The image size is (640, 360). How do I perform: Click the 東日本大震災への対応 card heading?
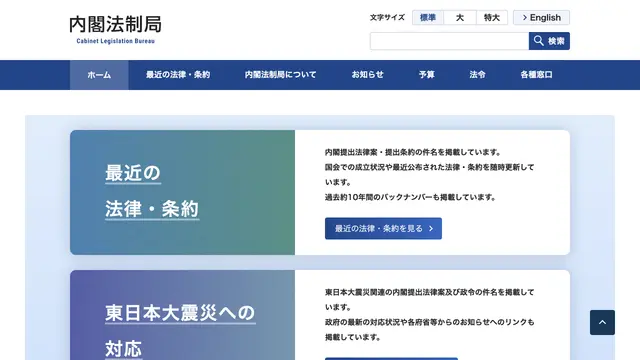tap(180, 331)
